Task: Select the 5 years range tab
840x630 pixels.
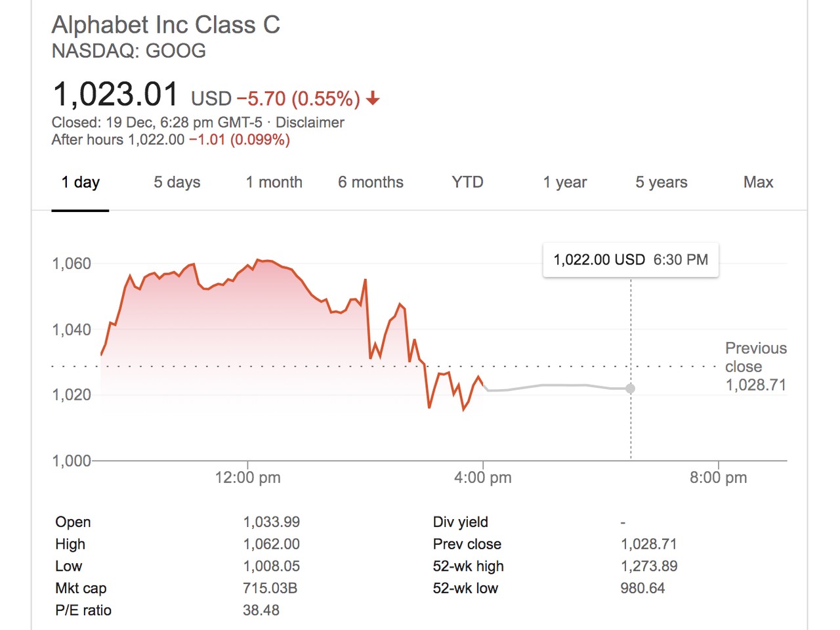Action: click(661, 182)
